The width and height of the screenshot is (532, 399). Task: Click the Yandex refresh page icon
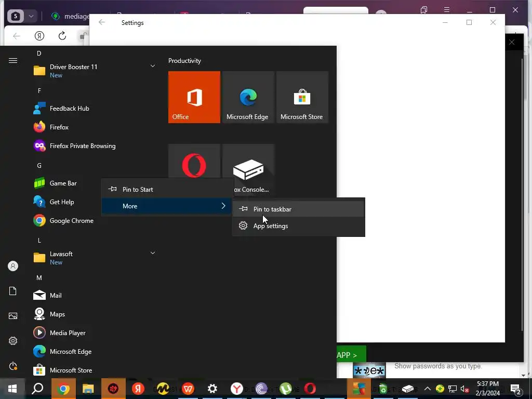tap(62, 36)
